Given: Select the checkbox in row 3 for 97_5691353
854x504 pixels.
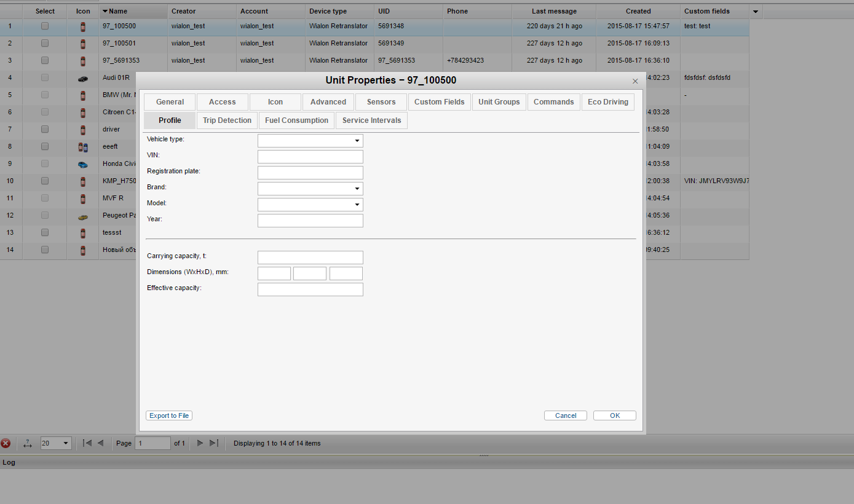Looking at the screenshot, I should (x=45, y=61).
